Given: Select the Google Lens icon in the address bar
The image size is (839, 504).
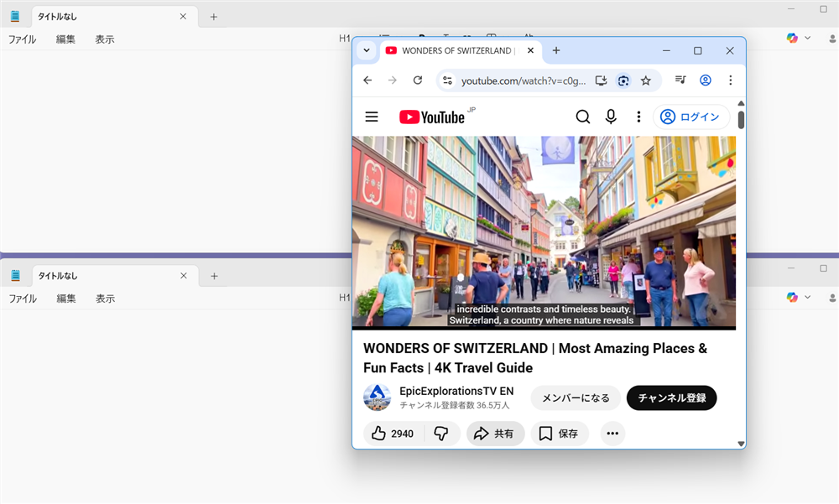Looking at the screenshot, I should point(623,80).
